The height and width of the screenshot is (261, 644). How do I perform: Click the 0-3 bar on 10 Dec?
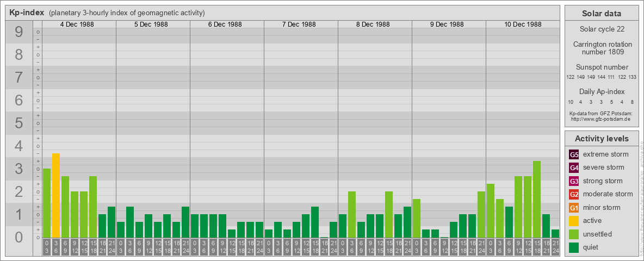point(491,210)
